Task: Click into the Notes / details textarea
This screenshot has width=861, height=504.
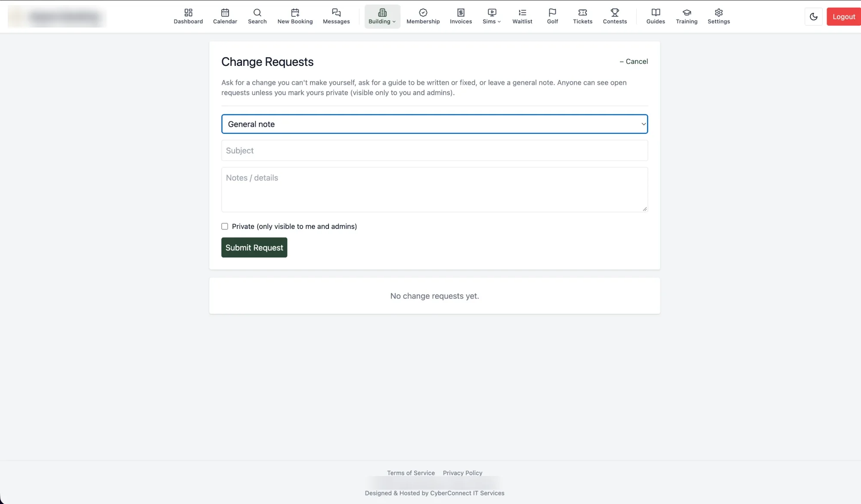Action: (434, 189)
